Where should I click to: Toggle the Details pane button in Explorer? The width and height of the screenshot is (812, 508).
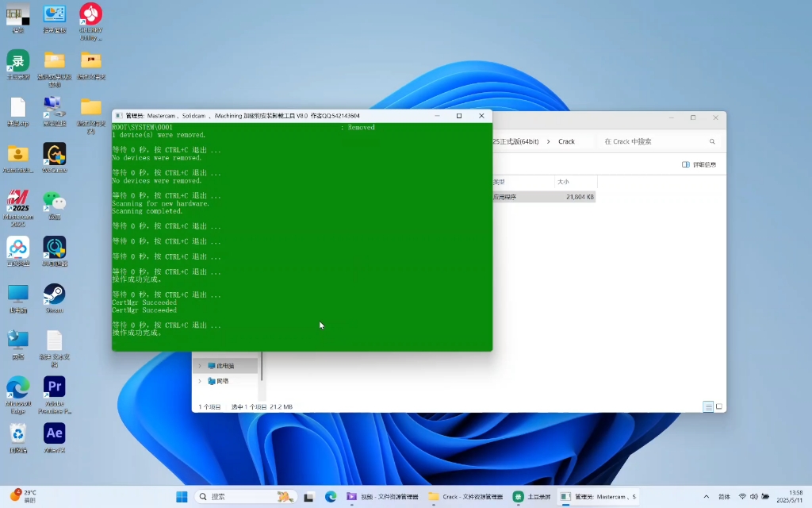(699, 164)
